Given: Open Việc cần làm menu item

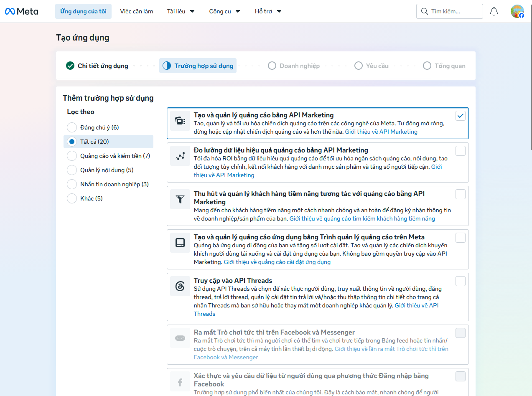Looking at the screenshot, I should coord(137,11).
